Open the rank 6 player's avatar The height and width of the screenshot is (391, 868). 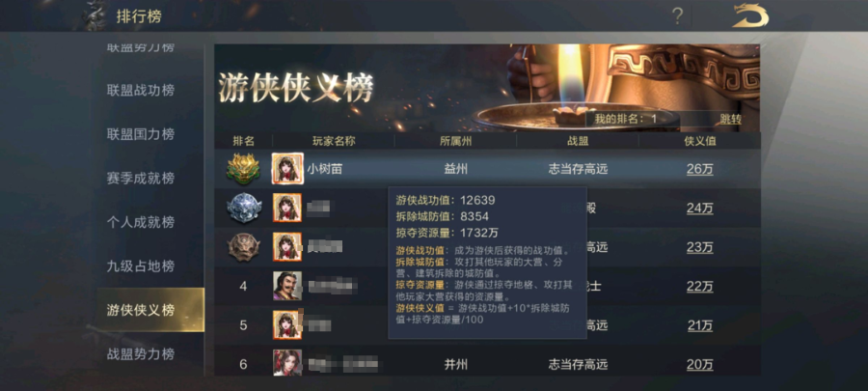coord(287,364)
